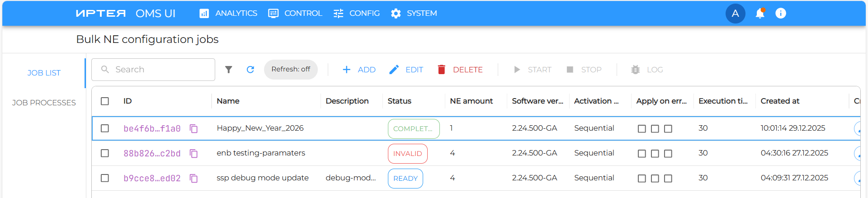868x198 pixels.
Task: Sort by the Description column header
Action: point(347,101)
